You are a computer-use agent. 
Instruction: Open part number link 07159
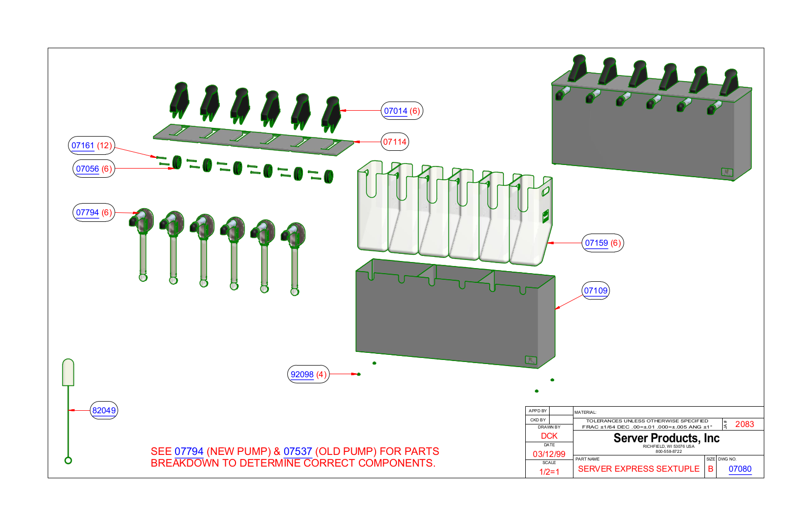(x=596, y=243)
